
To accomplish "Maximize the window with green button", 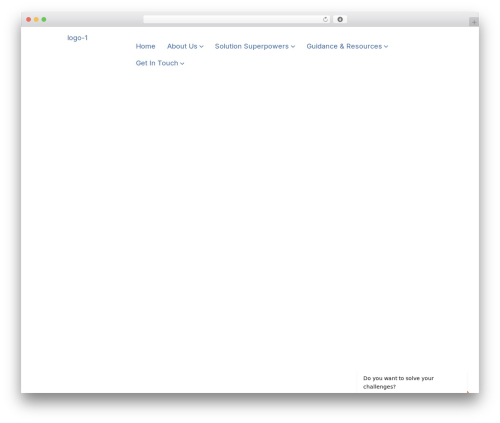I will coord(44,19).
